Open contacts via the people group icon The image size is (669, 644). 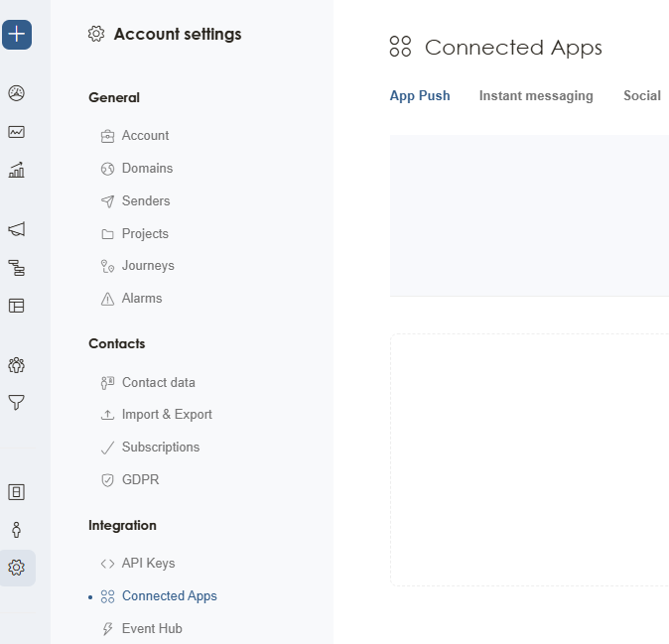[x=17, y=365]
